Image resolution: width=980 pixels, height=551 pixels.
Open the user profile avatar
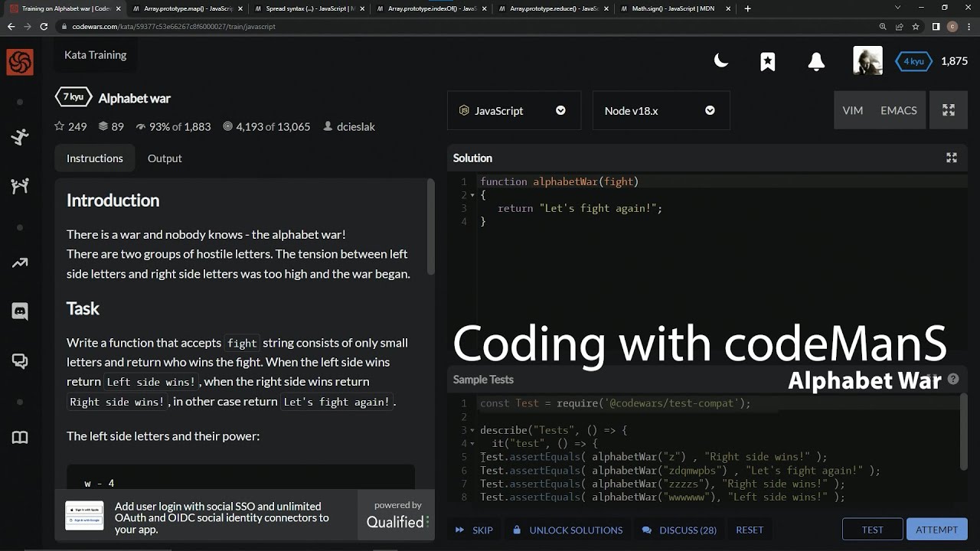pyautogui.click(x=867, y=61)
